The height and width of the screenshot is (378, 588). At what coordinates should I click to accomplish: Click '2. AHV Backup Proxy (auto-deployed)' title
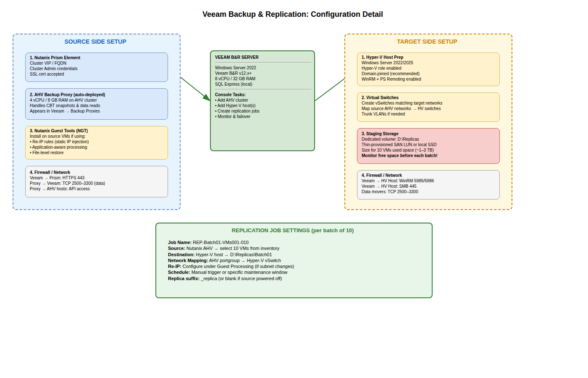pyautogui.click(x=68, y=94)
